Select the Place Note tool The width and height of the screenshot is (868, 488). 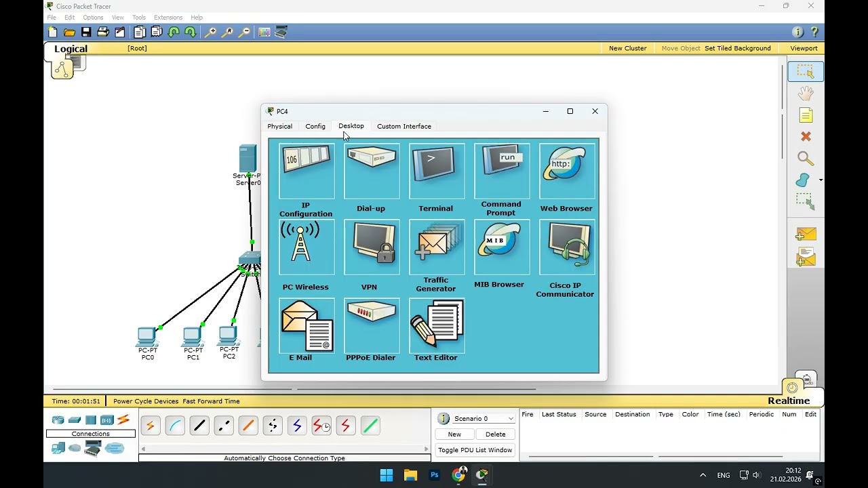click(806, 115)
